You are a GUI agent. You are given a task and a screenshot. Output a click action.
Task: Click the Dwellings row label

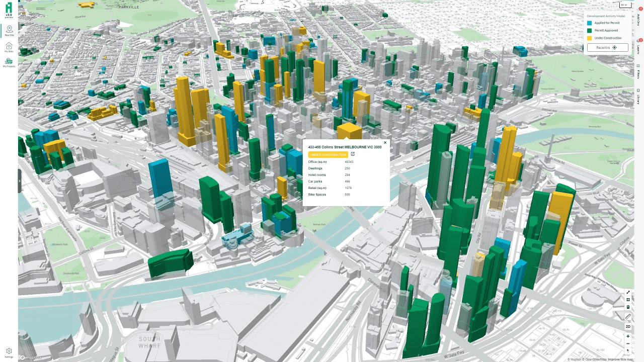coord(315,168)
